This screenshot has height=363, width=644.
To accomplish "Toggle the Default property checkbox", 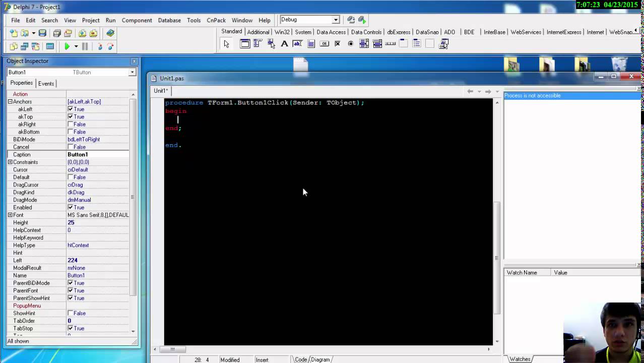I will pos(71,177).
